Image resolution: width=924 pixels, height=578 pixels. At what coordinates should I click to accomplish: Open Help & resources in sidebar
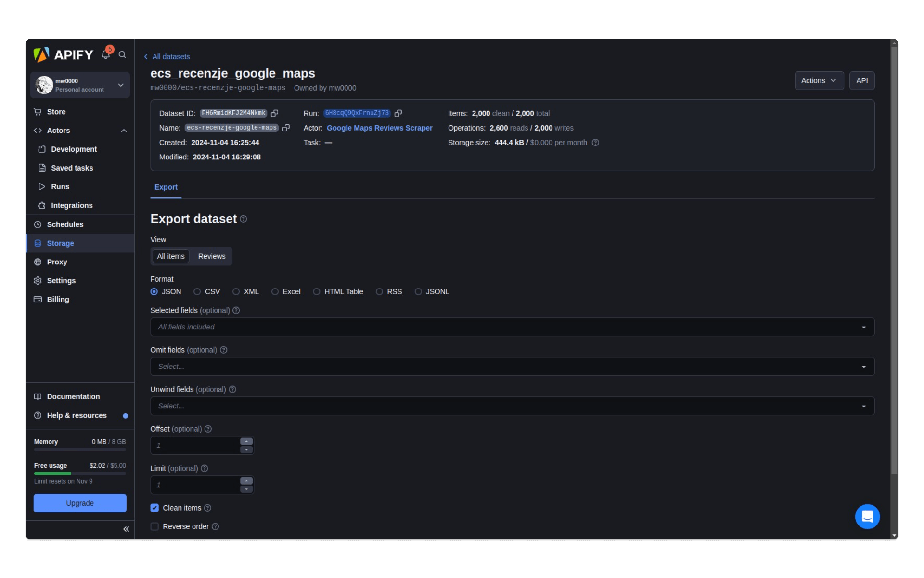pyautogui.click(x=80, y=416)
